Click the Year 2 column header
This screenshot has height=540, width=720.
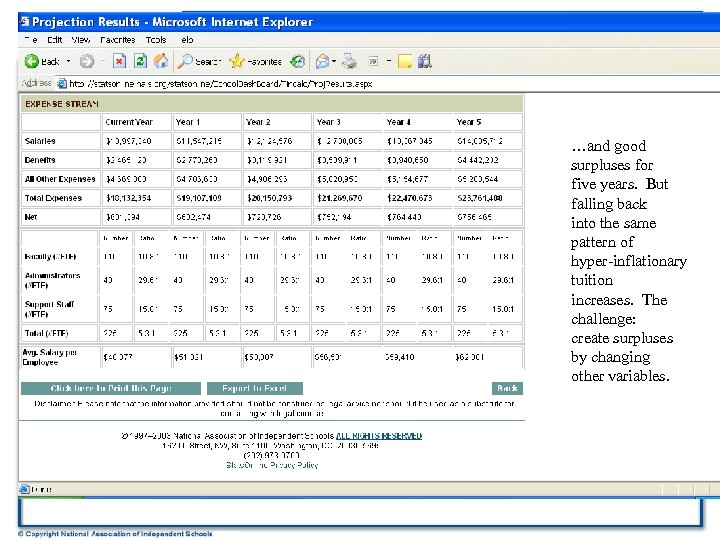tap(258, 122)
